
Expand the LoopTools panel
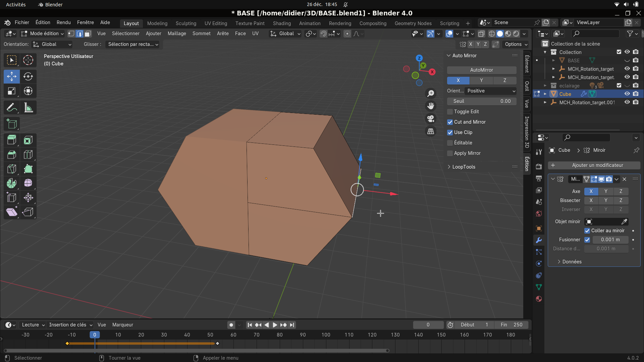(464, 167)
